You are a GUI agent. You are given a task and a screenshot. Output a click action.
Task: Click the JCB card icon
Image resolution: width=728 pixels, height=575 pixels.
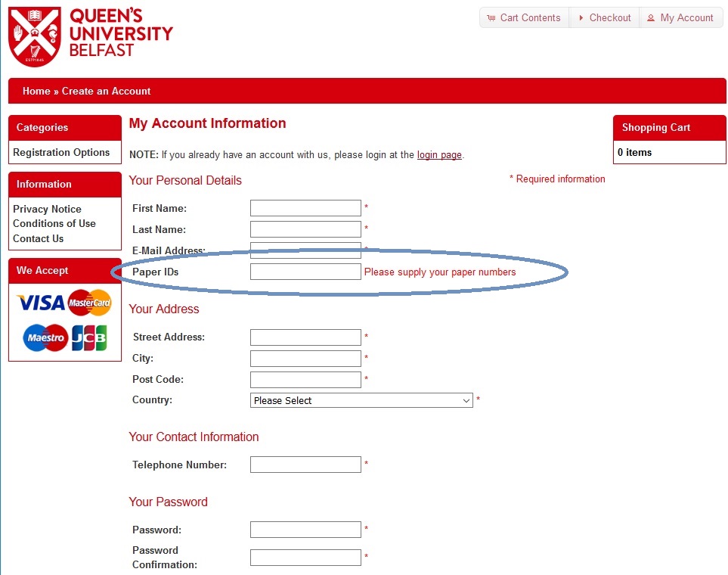89,337
